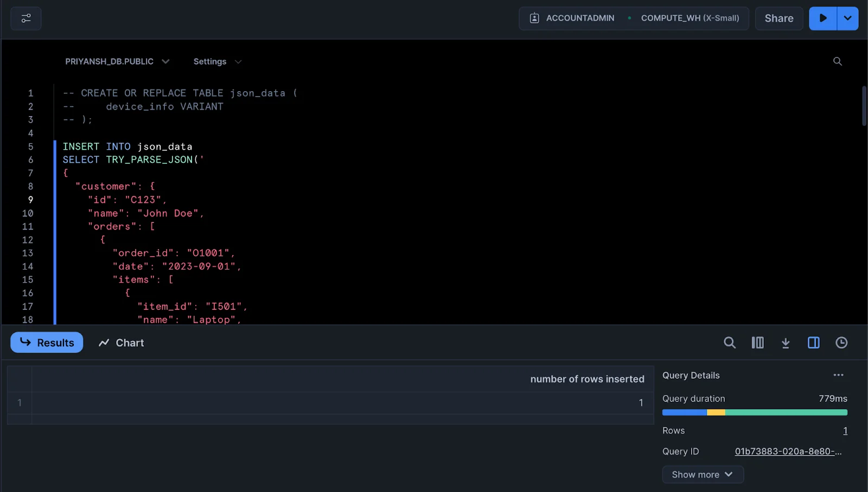Image resolution: width=868 pixels, height=492 pixels.
Task: Click the Run query play button
Action: click(x=822, y=18)
